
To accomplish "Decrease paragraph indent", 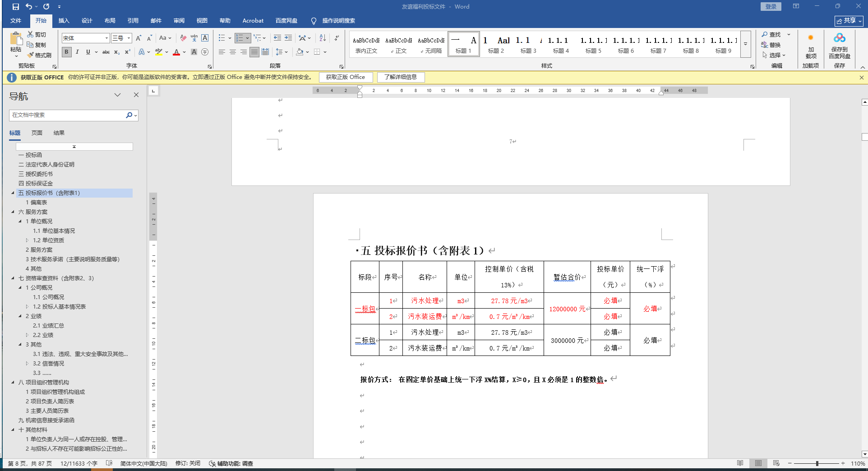I will [277, 38].
